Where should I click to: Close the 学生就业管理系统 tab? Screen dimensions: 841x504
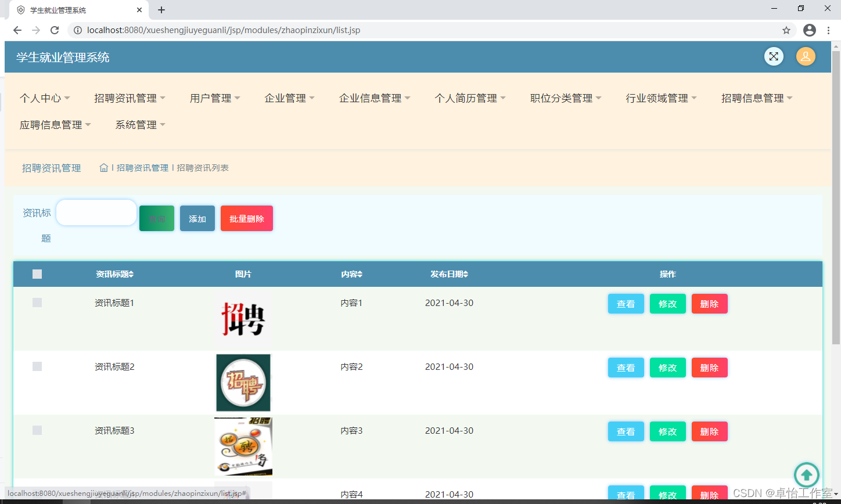coord(139,10)
